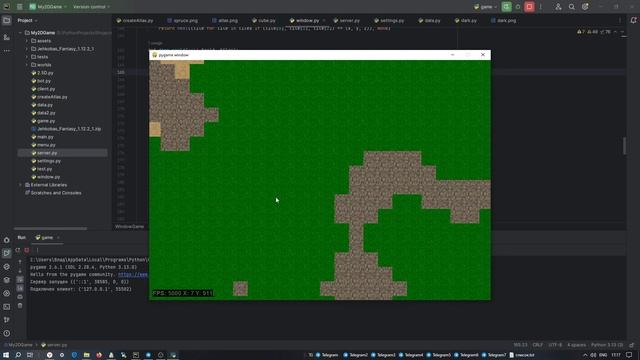Clear all Run console output
640x360 pixels.
20,306
